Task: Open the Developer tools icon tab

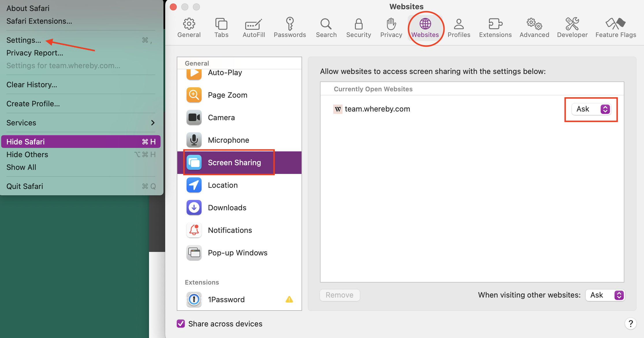Action: [572, 27]
